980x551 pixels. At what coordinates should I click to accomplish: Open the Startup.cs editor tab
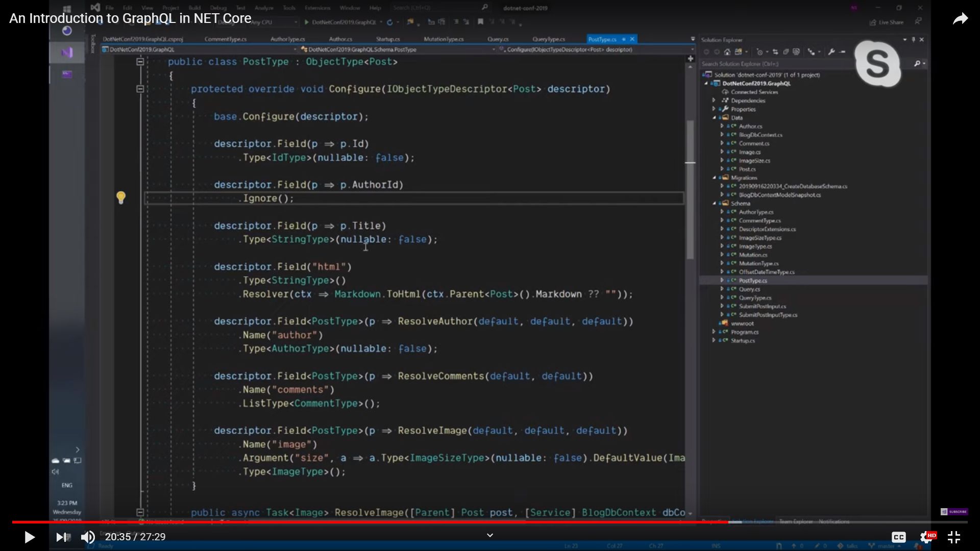click(388, 39)
